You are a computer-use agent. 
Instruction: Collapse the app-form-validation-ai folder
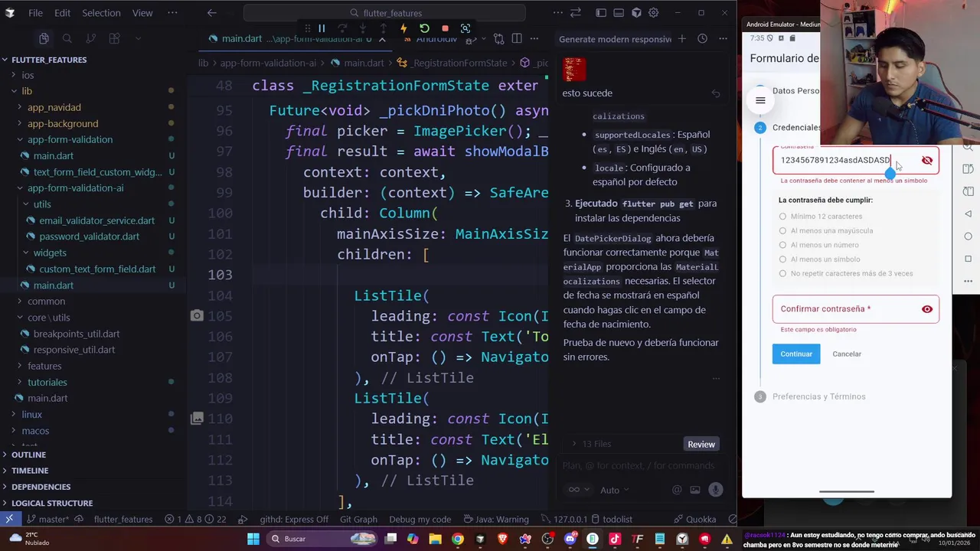point(75,188)
